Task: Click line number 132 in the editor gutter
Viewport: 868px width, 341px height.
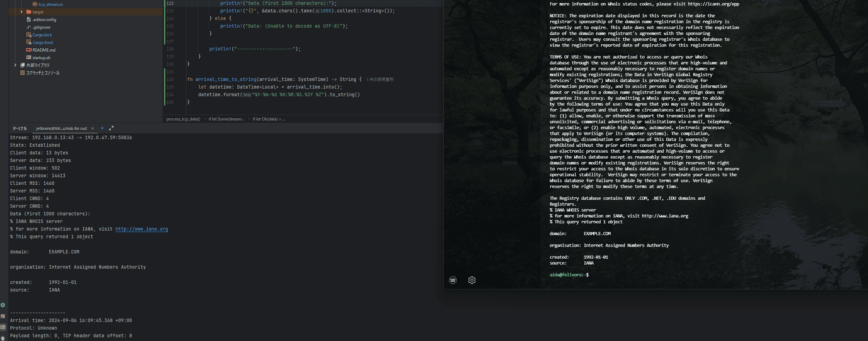Action: [170, 79]
